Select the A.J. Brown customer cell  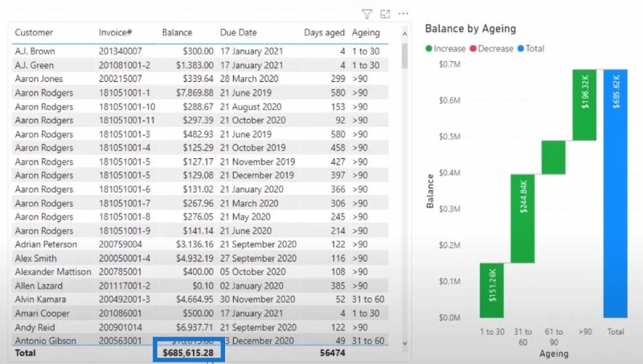35,51
